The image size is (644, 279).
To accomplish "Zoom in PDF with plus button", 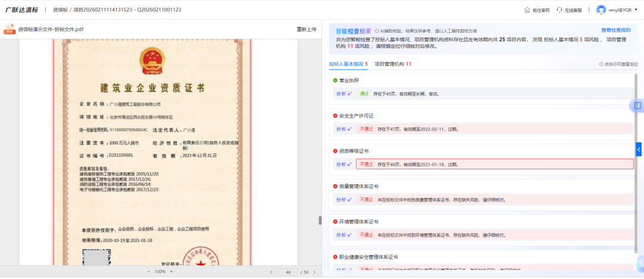I will coord(171,272).
